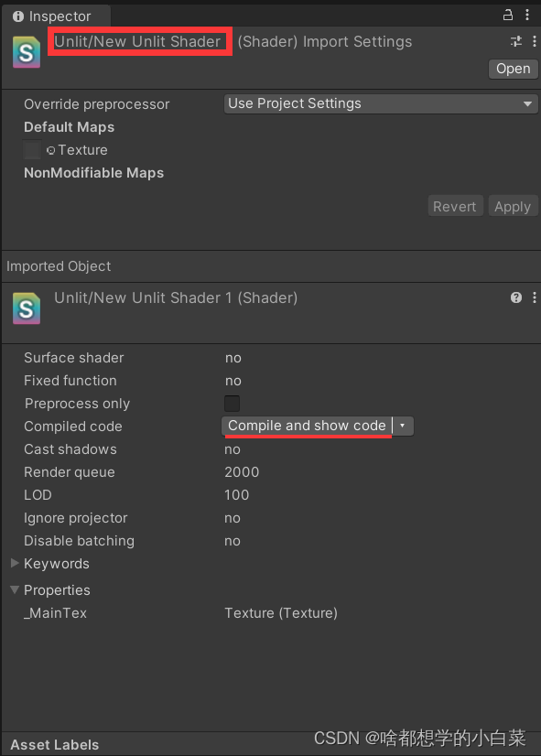Image resolution: width=541 pixels, height=756 pixels.
Task: Apply the shader import settings
Action: tap(513, 206)
